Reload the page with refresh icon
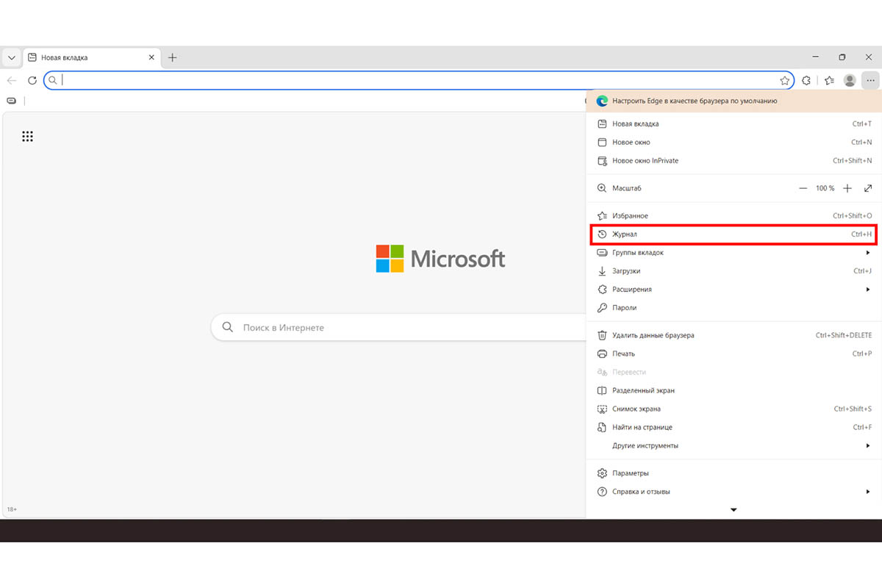The height and width of the screenshot is (588, 882). point(32,80)
